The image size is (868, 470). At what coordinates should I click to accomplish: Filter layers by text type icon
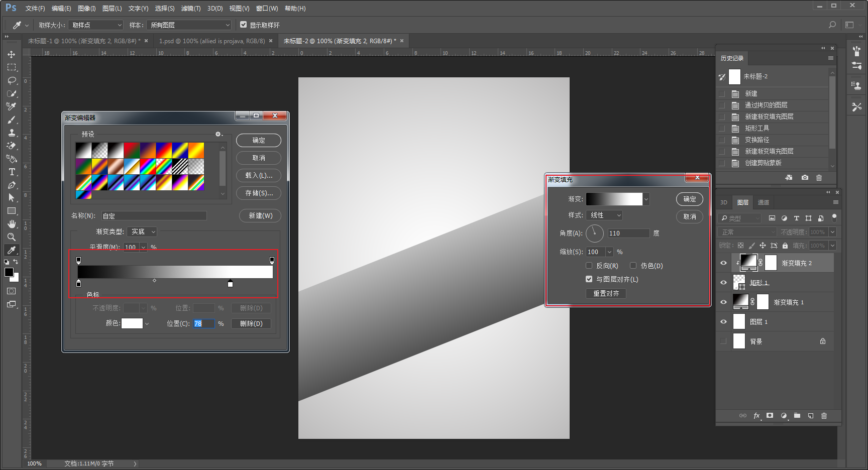click(796, 218)
